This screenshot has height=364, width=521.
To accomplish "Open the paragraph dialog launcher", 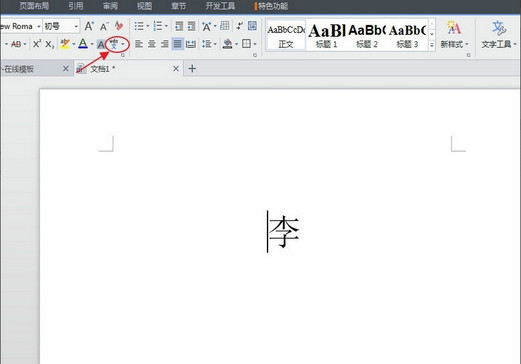I will click(x=255, y=55).
